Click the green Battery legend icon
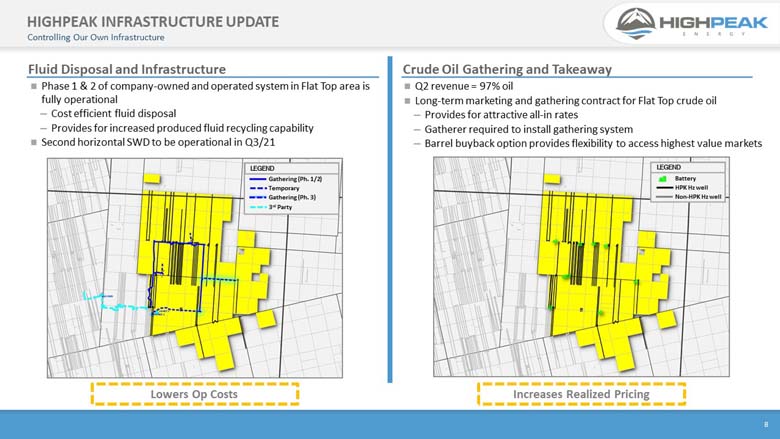Image resolution: width=780 pixels, height=439 pixels. coord(662,178)
